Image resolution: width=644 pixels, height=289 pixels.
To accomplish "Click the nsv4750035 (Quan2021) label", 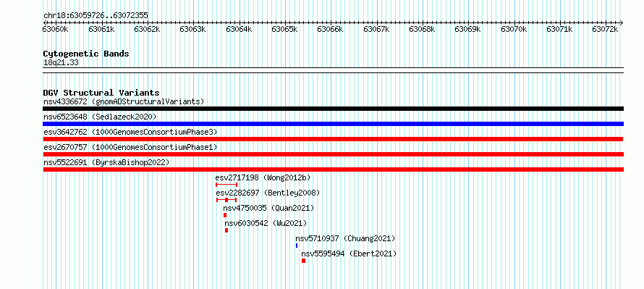I will (268, 208).
